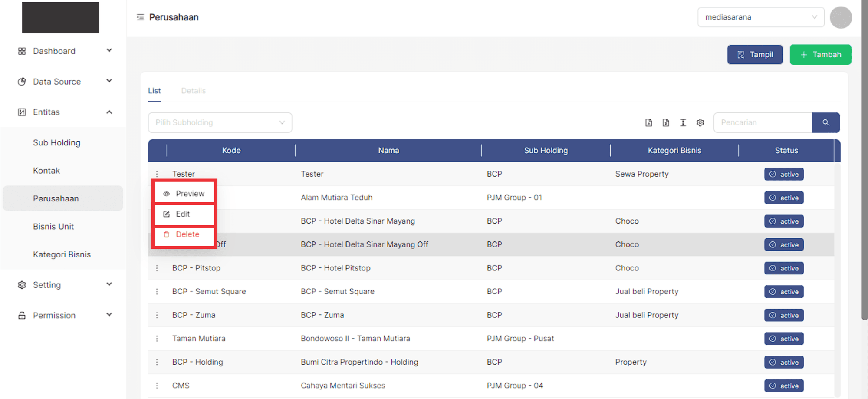
Task: Collapse the Entitas sidebar section
Action: (x=109, y=112)
